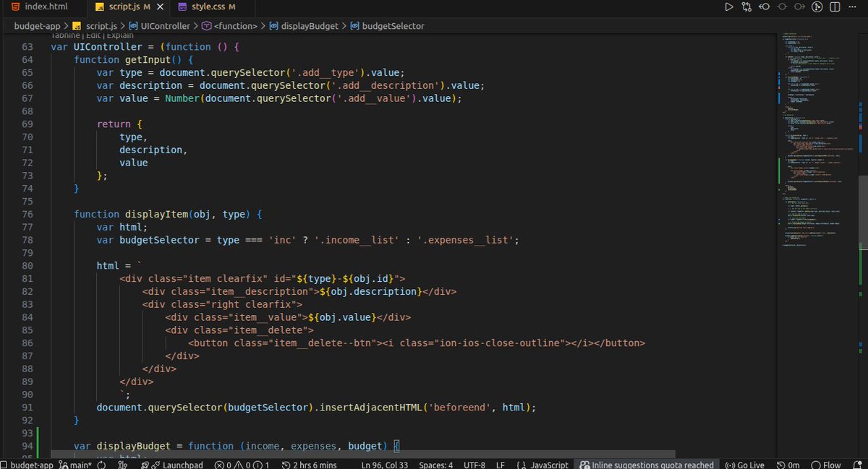Open the Spaces: 4 indentation selector
The height and width of the screenshot is (469, 868).
coord(435,464)
